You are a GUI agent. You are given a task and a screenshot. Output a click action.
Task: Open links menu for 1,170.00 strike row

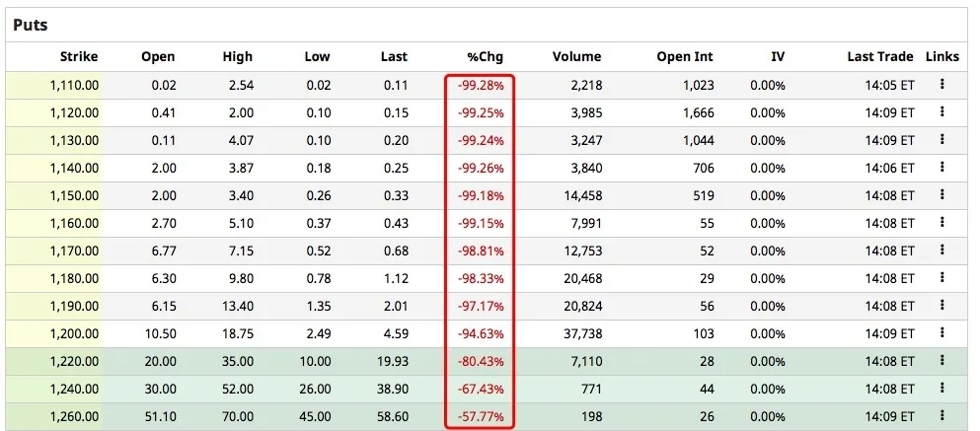pos(942,251)
